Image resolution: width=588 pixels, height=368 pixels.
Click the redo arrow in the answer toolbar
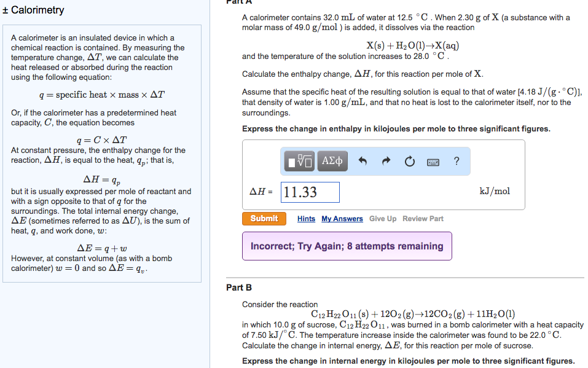pos(386,161)
